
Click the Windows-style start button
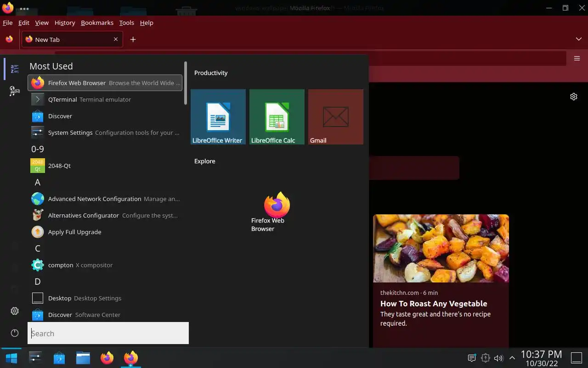pyautogui.click(x=11, y=358)
